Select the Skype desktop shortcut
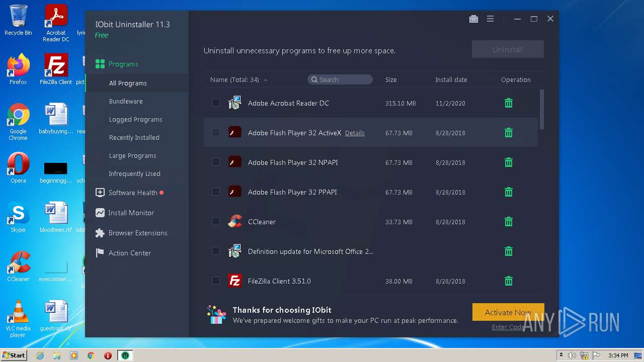This screenshot has width=644, height=362. [18, 218]
